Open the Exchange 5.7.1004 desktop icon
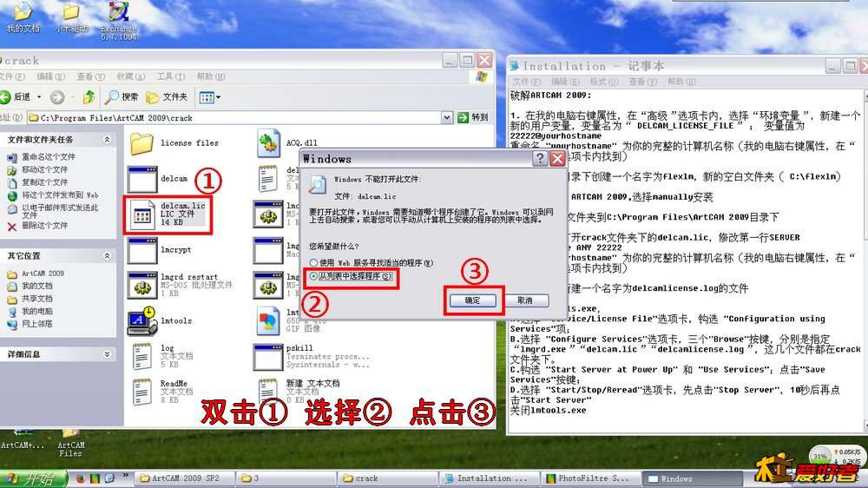The height and width of the screenshot is (488, 868). click(x=118, y=21)
